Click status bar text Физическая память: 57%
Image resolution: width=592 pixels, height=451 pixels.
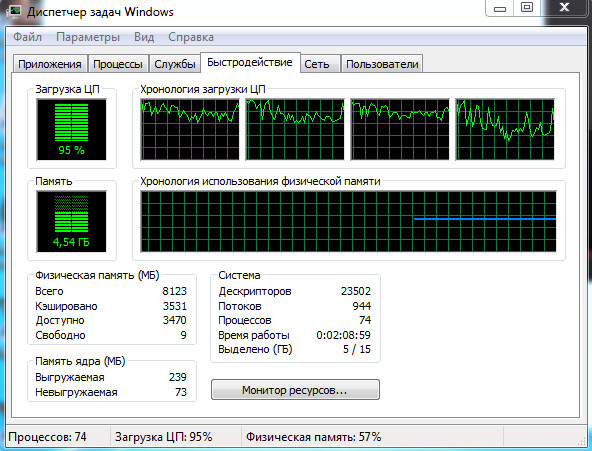click(x=314, y=437)
